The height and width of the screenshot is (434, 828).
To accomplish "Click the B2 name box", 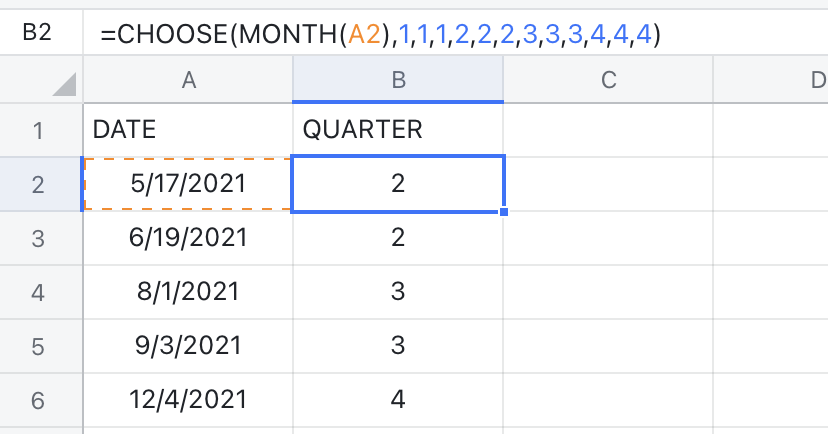I will tap(36, 34).
